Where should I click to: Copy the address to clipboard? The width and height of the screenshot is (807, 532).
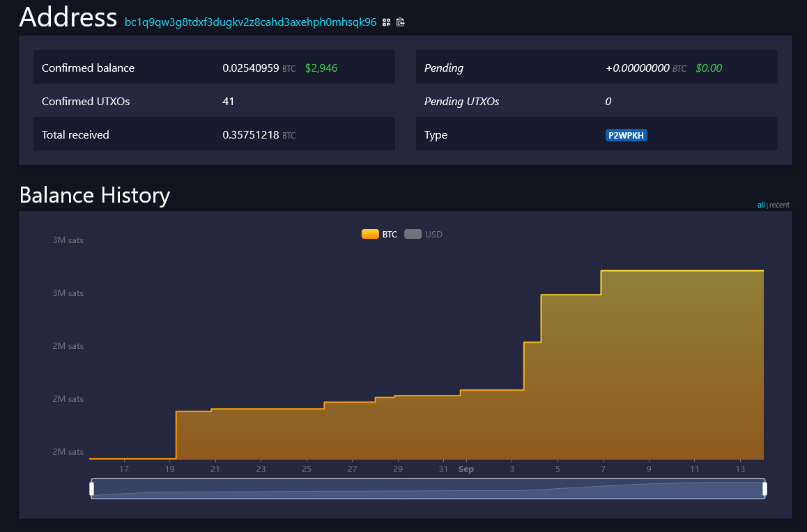pos(400,22)
